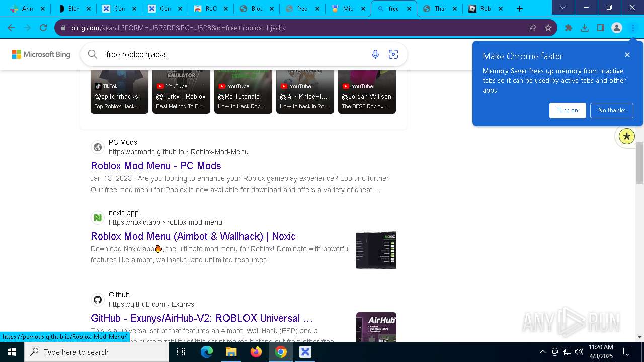
Task: Switch to the Thar... tab
Action: [440, 9]
